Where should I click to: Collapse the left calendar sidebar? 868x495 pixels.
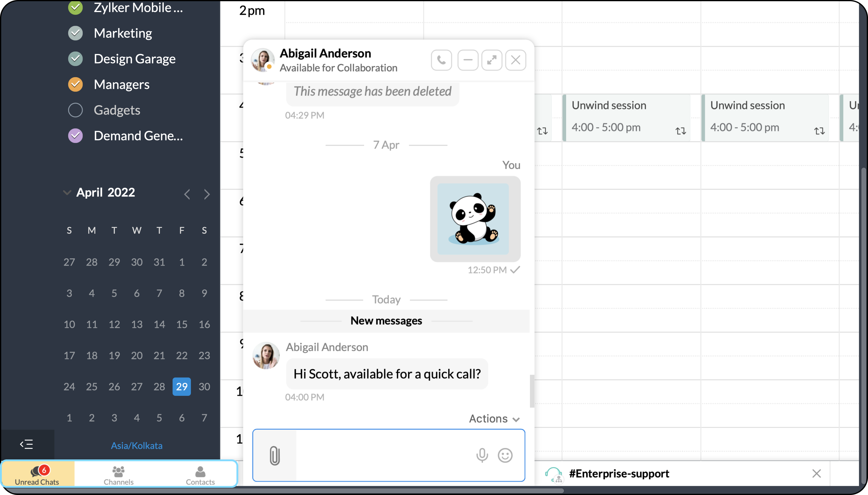(27, 444)
